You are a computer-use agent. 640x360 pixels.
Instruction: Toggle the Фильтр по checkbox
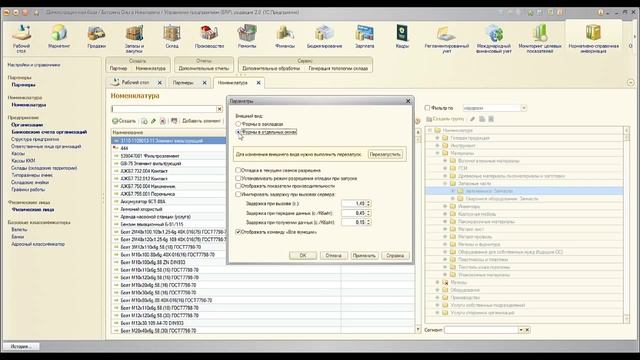427,108
